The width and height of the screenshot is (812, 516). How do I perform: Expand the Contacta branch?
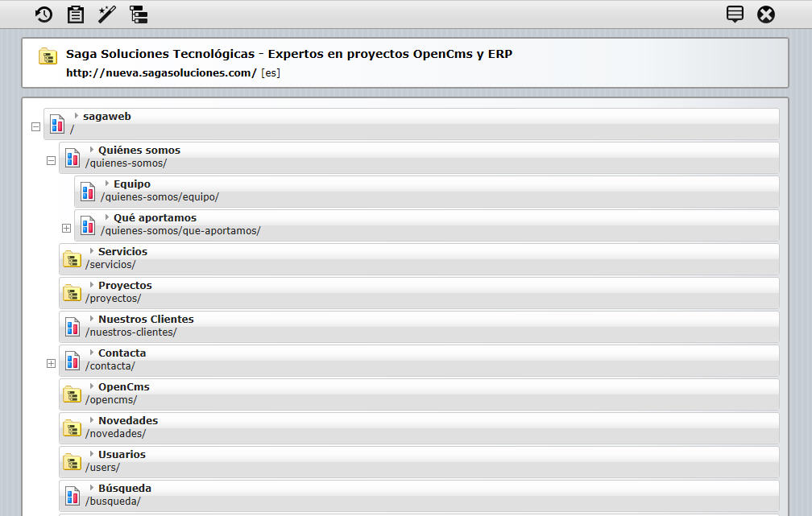tap(51, 364)
